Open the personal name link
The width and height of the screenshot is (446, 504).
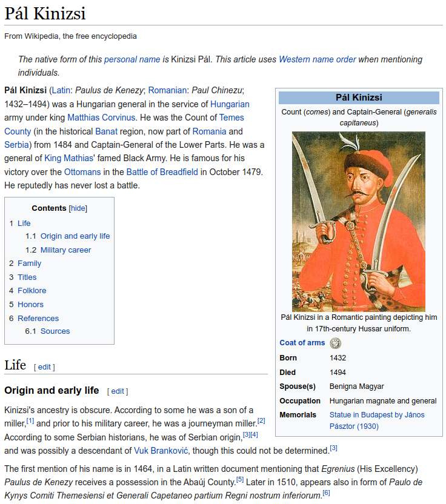132,59
